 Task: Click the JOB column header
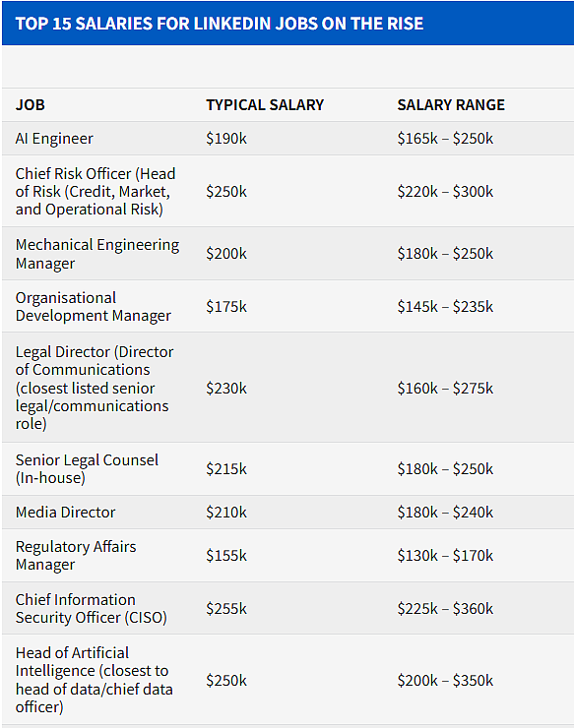click(x=31, y=105)
